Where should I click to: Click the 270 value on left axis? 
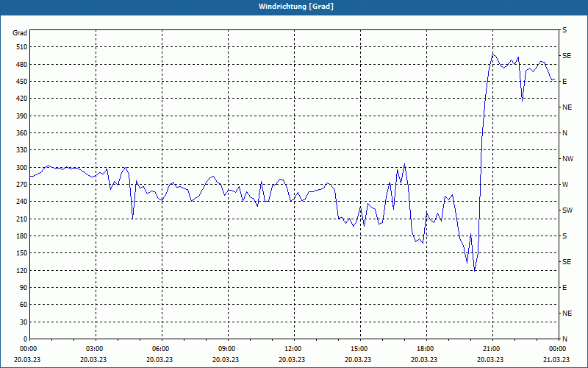point(22,185)
